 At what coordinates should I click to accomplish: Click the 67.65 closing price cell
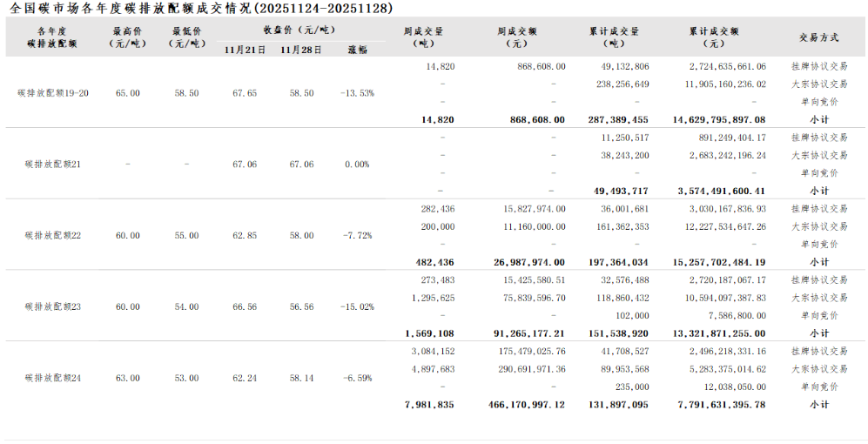[x=245, y=92]
